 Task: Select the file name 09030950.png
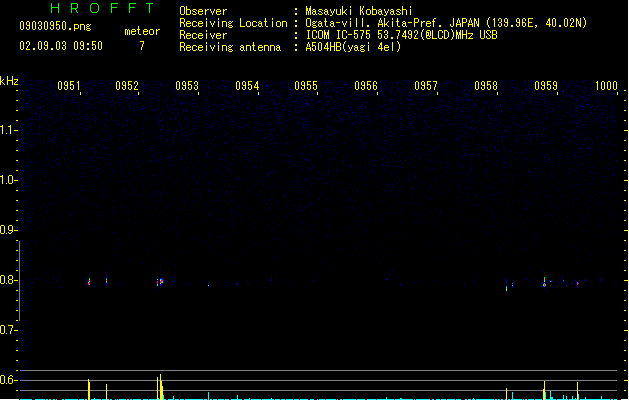[x=55, y=26]
